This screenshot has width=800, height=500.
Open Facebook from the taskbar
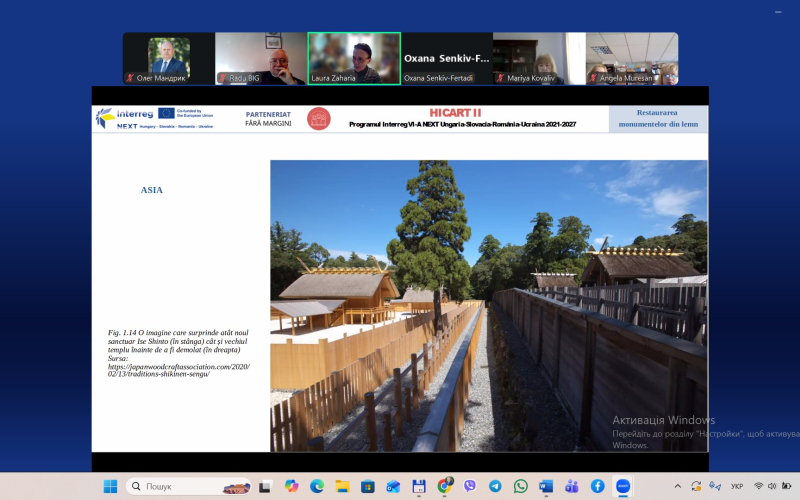(x=597, y=486)
